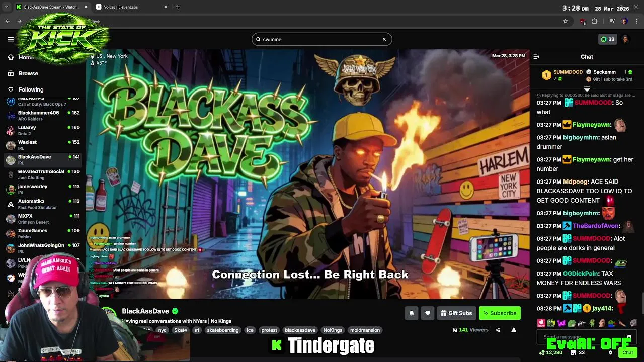
Task: Open ZuumGames channel in sidebar
Action: [43, 233]
